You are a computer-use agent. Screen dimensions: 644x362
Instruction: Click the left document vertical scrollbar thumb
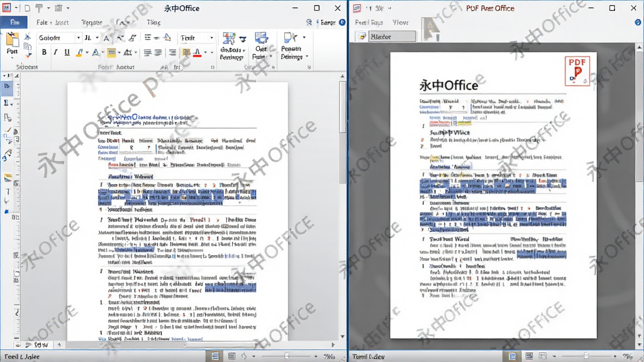point(343,106)
